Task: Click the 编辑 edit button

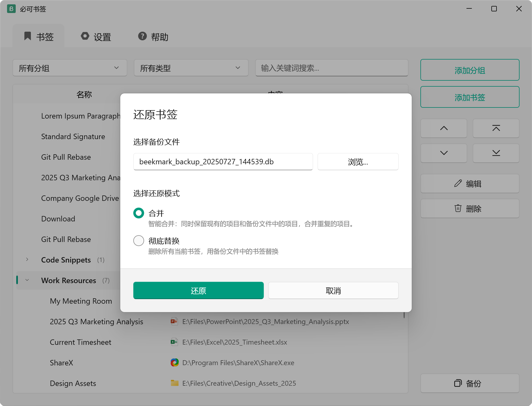Action: coord(470,184)
